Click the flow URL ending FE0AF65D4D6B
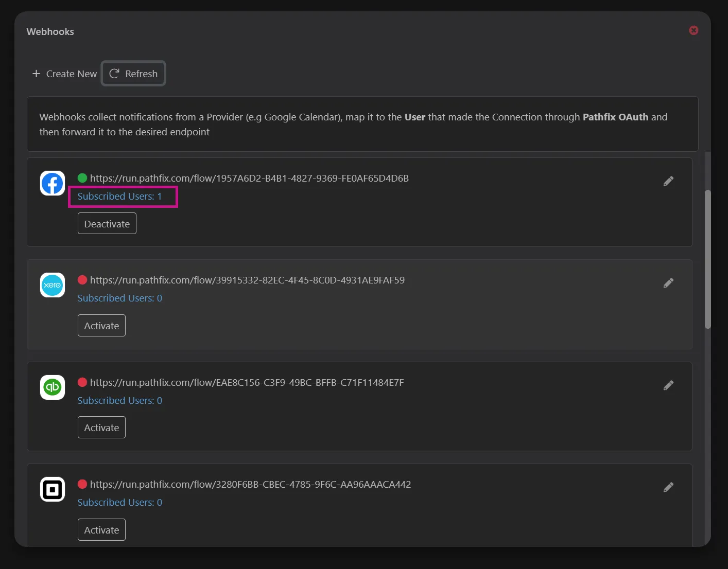Image resolution: width=728 pixels, height=569 pixels. [x=249, y=179]
